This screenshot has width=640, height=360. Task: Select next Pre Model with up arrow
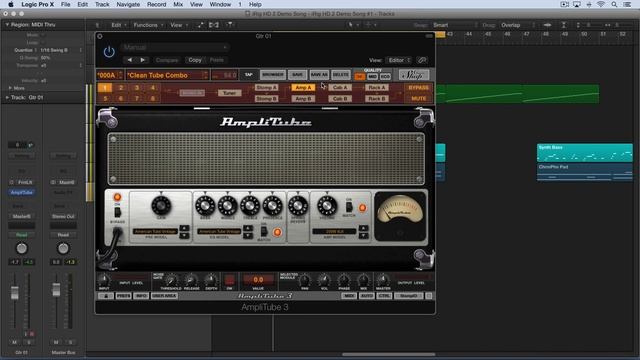[184, 228]
